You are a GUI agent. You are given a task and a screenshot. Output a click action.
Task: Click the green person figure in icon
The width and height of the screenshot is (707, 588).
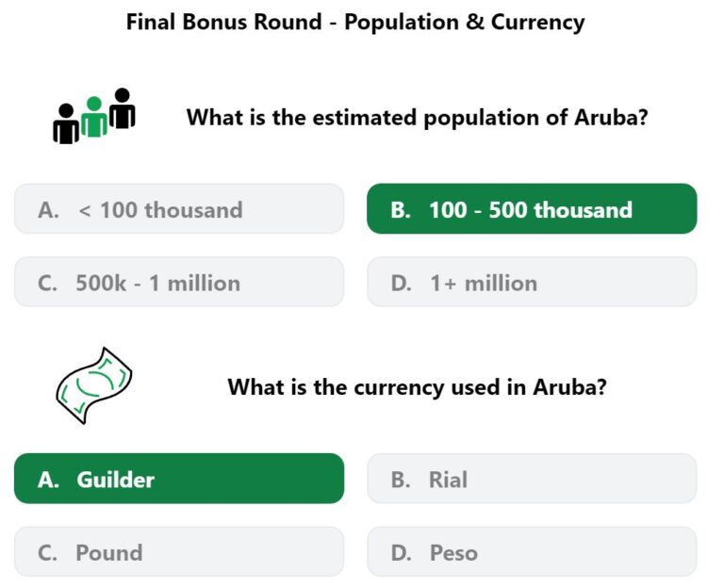93,117
